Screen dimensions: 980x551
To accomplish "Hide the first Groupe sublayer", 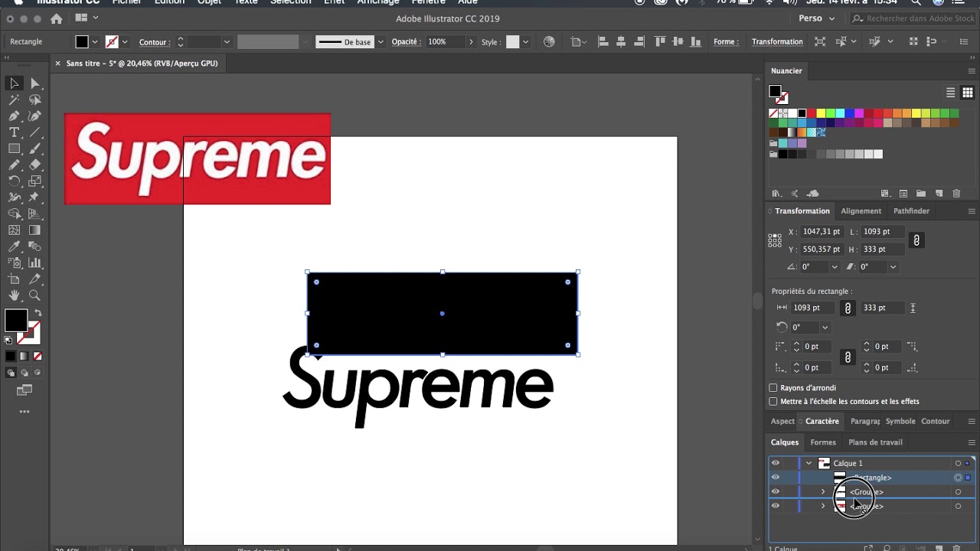I will pos(776,492).
